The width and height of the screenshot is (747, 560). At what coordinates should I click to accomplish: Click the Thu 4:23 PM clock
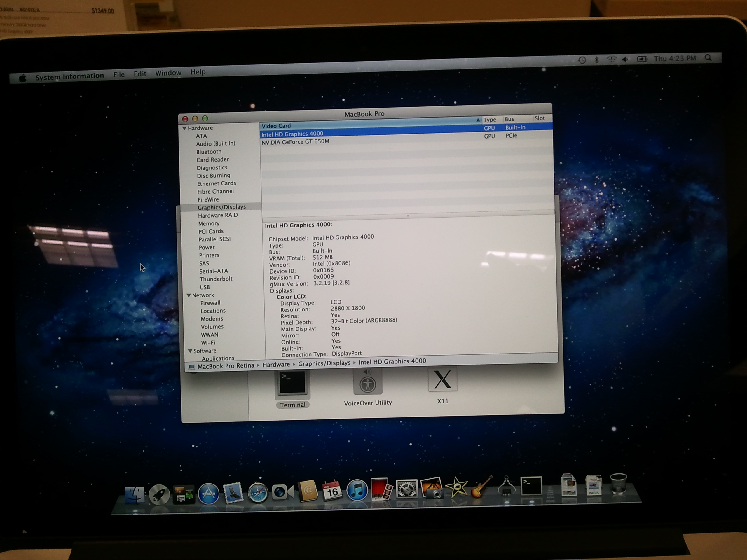(675, 58)
